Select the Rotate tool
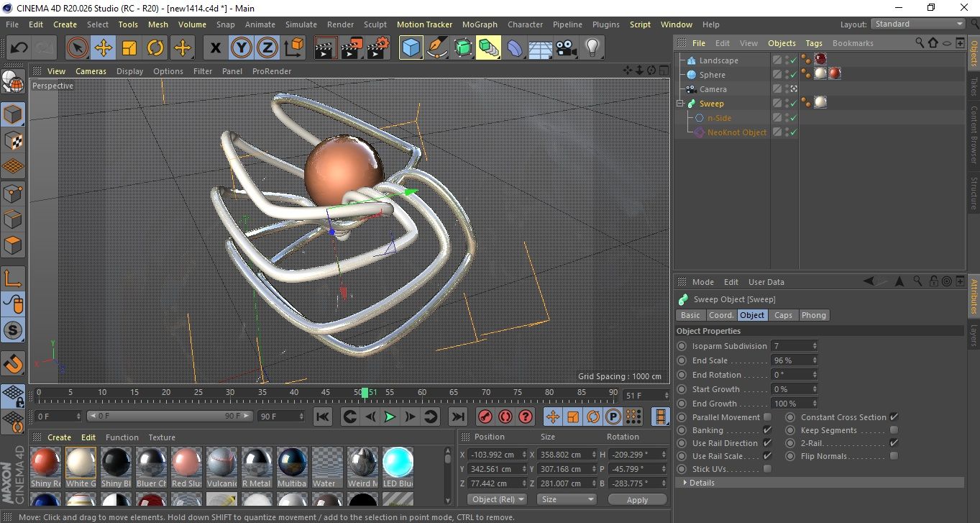 (155, 48)
